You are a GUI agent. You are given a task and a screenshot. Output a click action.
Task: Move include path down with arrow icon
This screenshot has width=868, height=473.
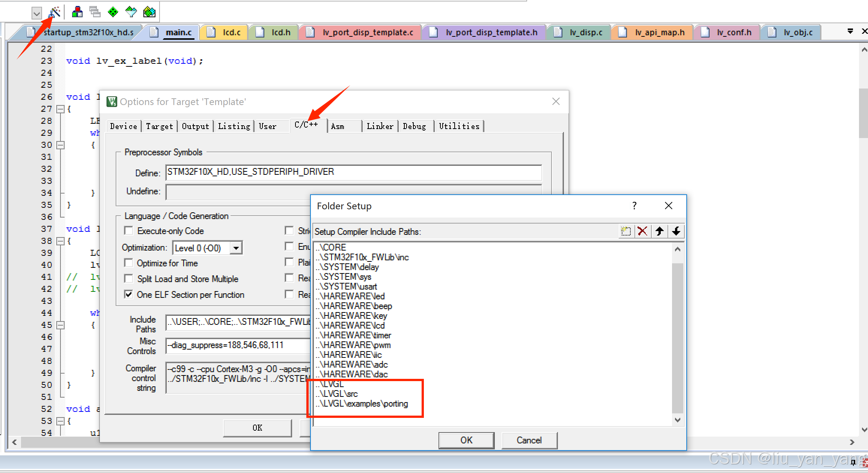(676, 231)
